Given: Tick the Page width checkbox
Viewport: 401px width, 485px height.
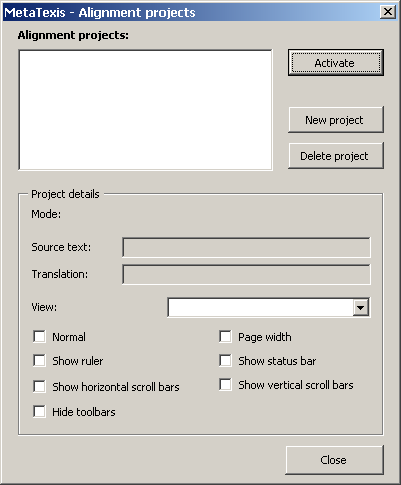Looking at the screenshot, I should click(x=225, y=337).
